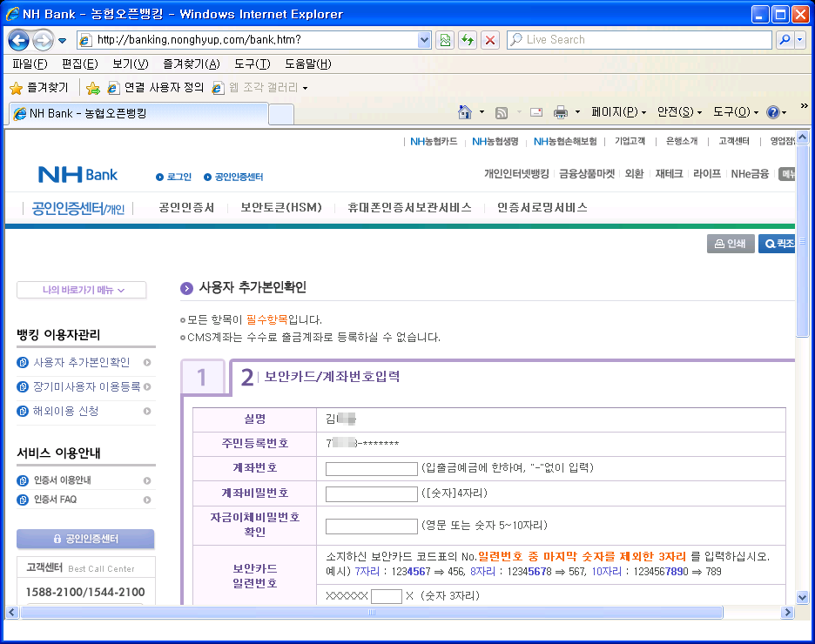This screenshot has width=815, height=644.
Task: Open the address bar URL dropdown
Action: (424, 40)
